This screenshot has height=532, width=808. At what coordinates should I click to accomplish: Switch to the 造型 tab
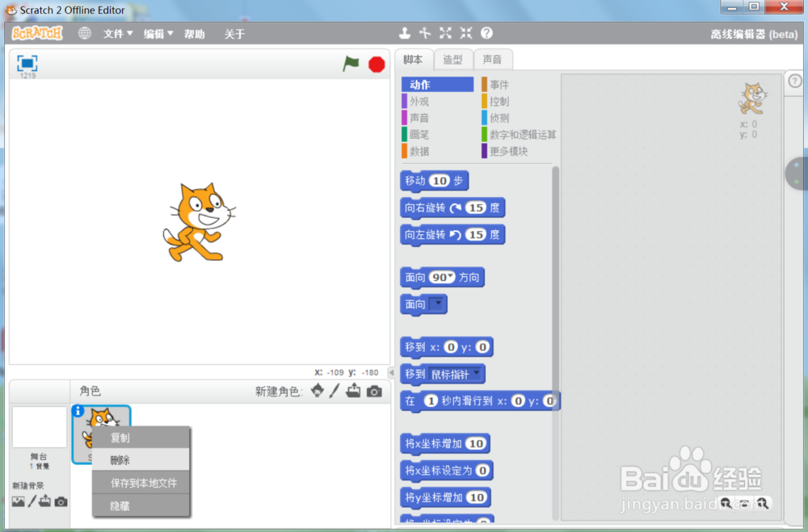[x=453, y=60]
